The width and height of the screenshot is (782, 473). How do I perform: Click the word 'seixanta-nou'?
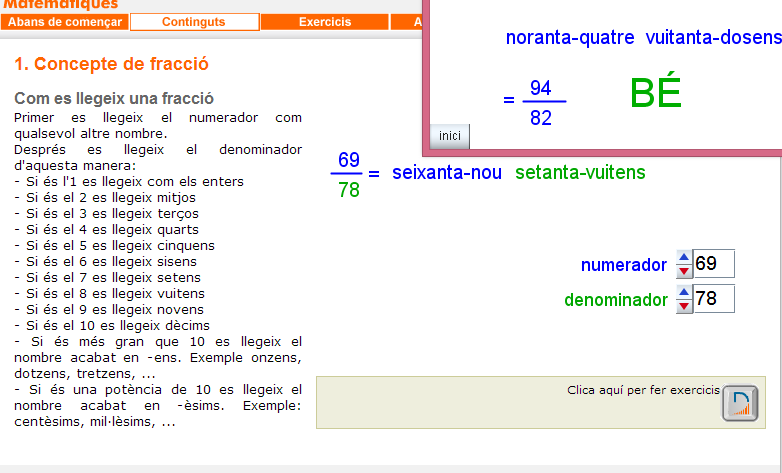447,173
